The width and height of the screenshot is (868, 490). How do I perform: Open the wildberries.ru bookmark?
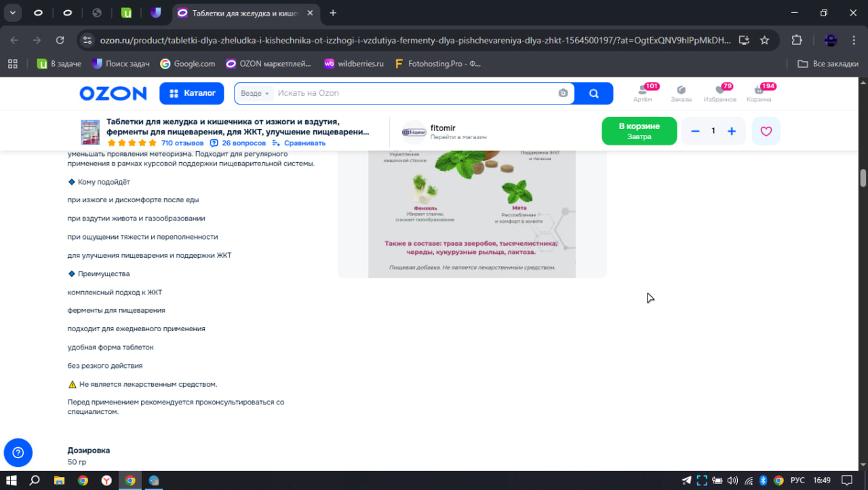click(x=354, y=64)
